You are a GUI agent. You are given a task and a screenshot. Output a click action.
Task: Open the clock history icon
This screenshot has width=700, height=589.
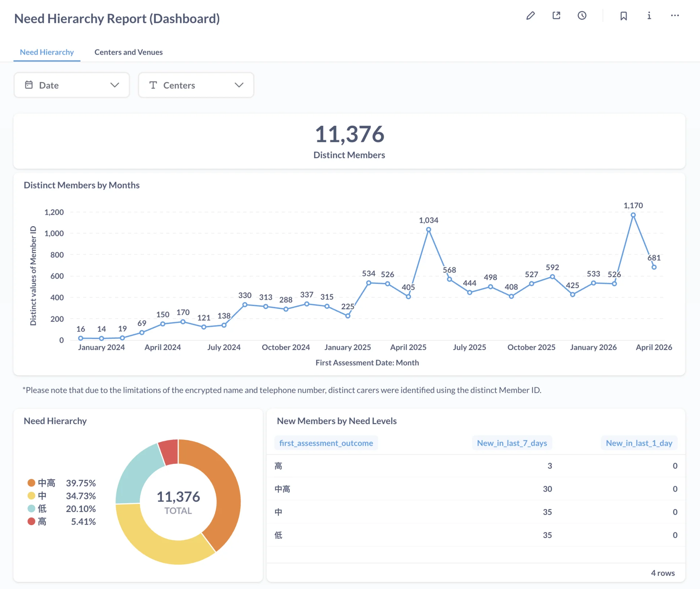tap(582, 16)
